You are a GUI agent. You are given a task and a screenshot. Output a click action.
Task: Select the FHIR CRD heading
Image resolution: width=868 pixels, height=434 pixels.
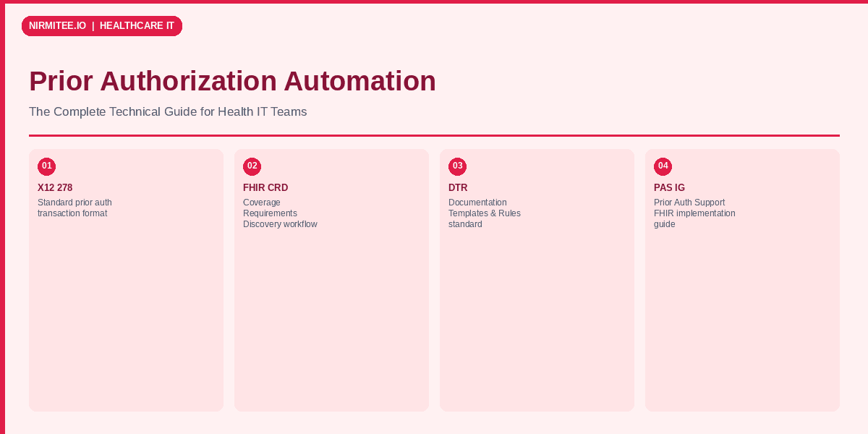click(265, 188)
